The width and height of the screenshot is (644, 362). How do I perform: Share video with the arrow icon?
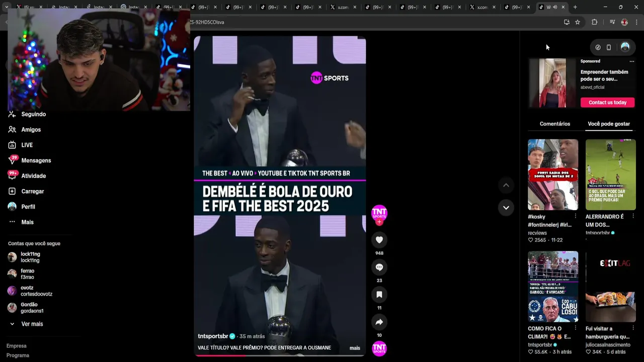click(x=379, y=322)
